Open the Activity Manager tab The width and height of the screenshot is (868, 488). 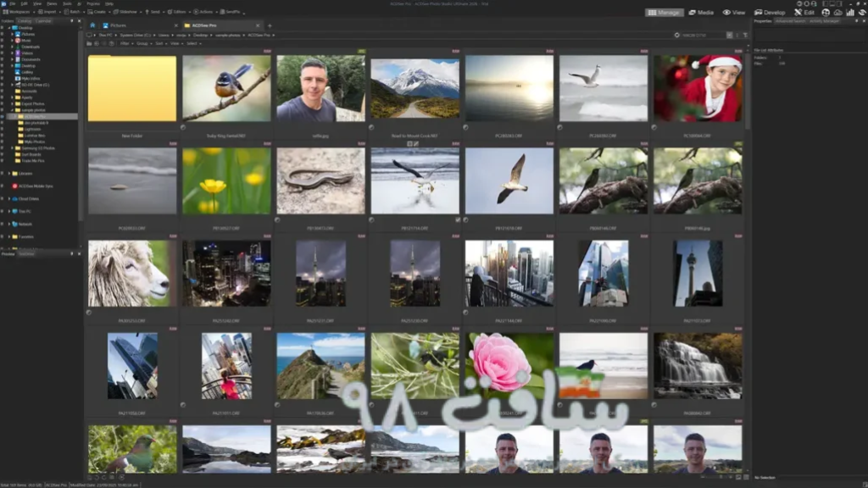coord(824,21)
